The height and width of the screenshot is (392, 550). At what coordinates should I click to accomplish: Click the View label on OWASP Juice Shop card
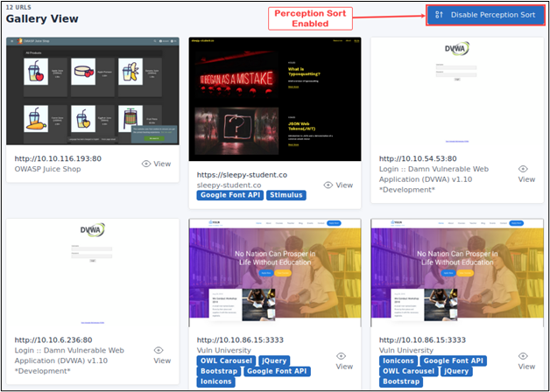[163, 164]
